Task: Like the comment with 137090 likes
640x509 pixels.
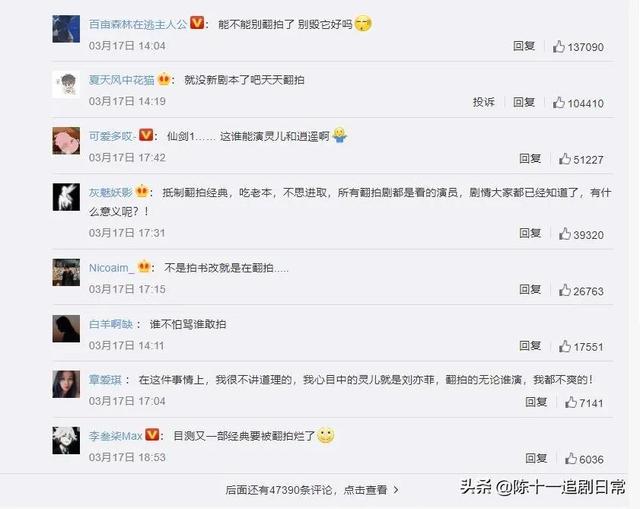Action: [x=578, y=47]
